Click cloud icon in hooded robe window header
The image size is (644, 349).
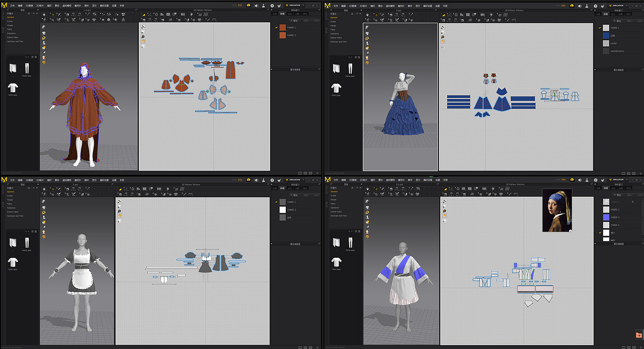(x=249, y=6)
